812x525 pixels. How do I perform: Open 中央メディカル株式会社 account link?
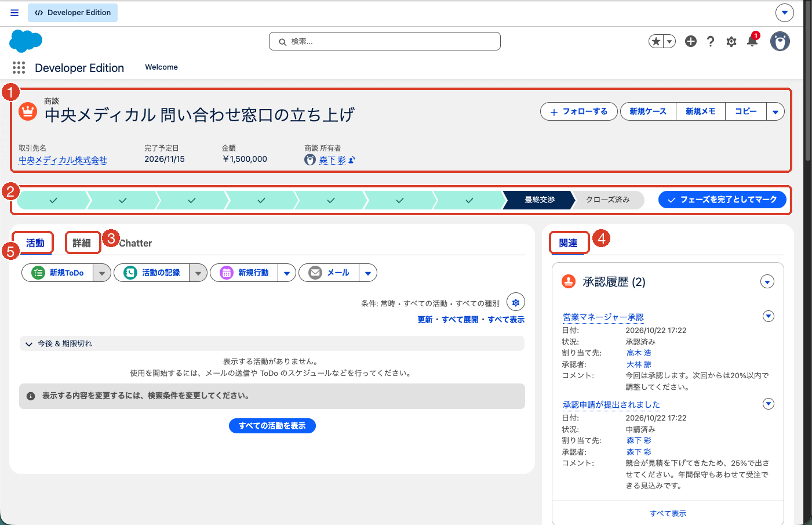click(x=63, y=160)
